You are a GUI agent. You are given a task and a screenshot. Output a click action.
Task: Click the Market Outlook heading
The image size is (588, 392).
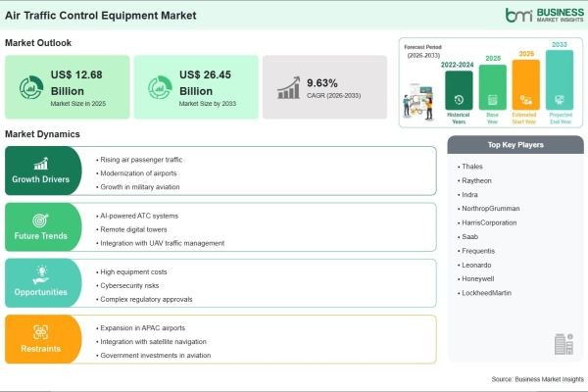38,43
